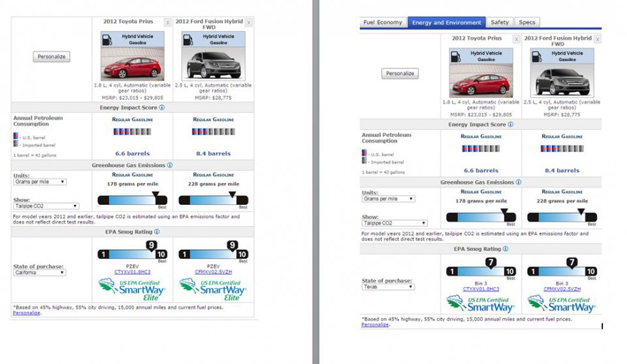Click info icon beside Energy Impact Score, tabbed panel
This screenshot has width=627, height=364.
tap(509, 125)
